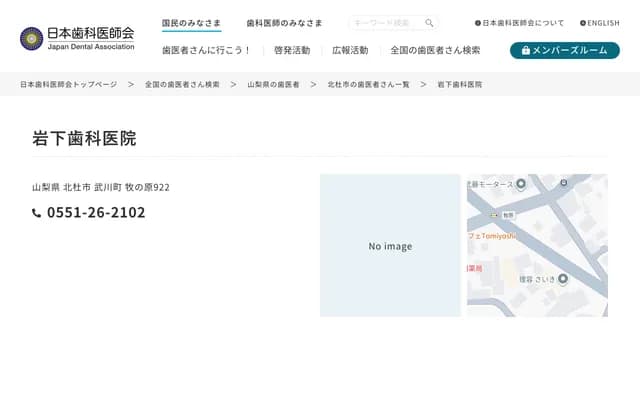Viewport: 640px width, 400px height.
Task: Switch to the 歯科医師のみなさま tab
Action: click(285, 23)
